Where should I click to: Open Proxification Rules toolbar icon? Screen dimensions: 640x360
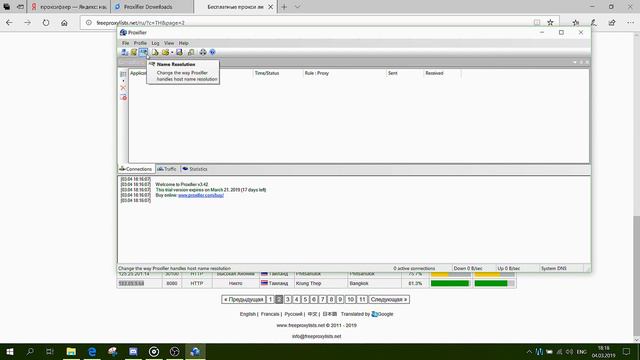[x=134, y=52]
